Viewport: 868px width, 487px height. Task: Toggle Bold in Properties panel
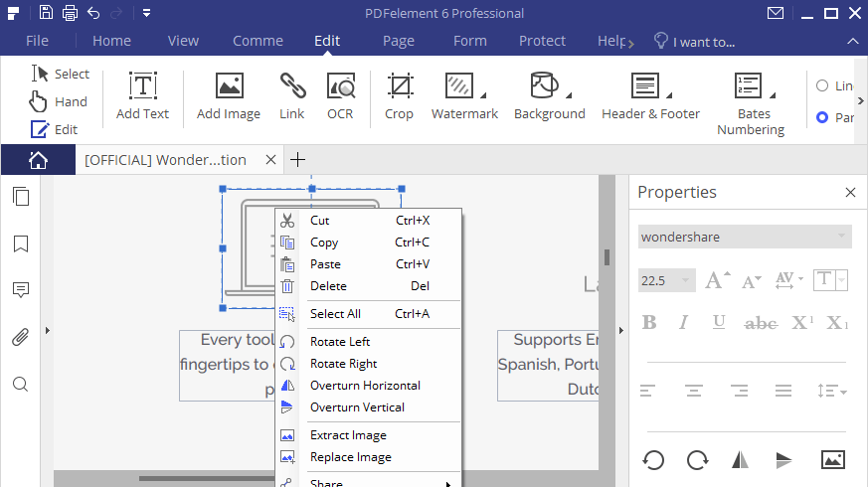tap(649, 322)
